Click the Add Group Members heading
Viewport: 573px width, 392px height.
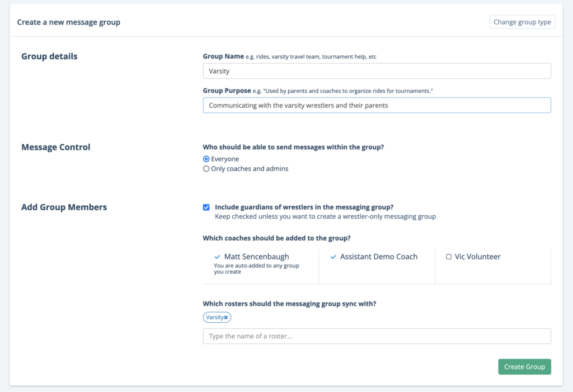click(64, 207)
